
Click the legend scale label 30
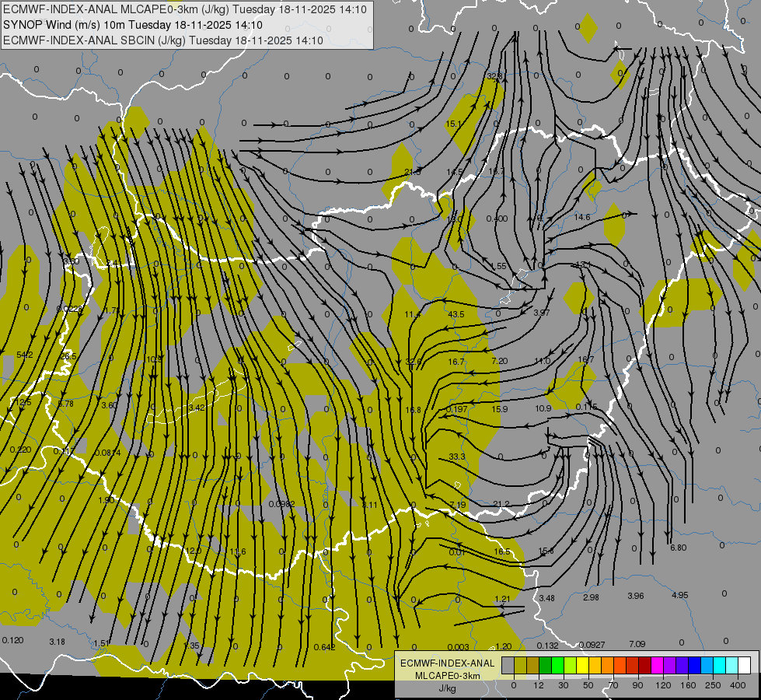[x=563, y=685]
